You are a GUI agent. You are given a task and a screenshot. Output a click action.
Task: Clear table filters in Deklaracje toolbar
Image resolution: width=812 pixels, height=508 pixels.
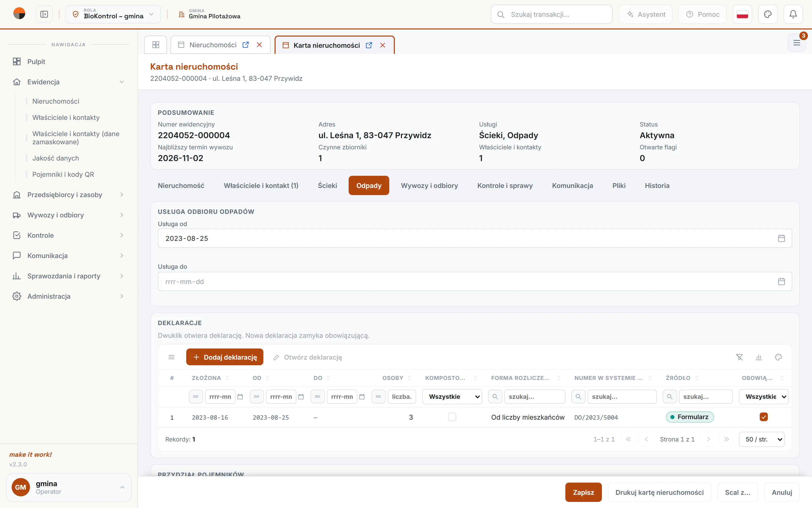coord(739,357)
